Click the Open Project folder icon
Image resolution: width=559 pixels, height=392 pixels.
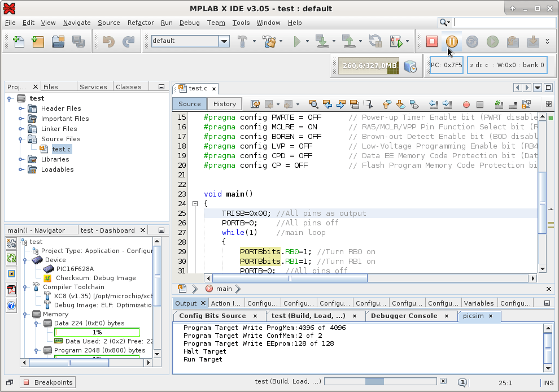tap(58, 41)
